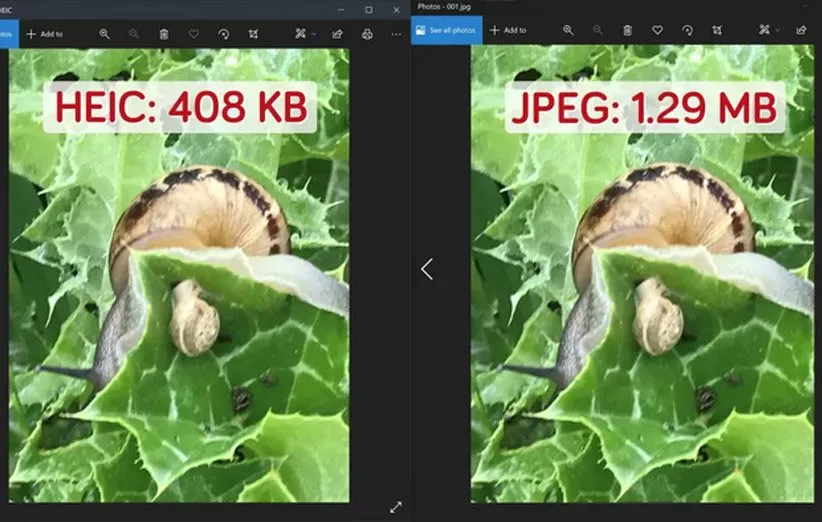The image size is (822, 522).
Task: Delete the JPEG photo 001.jpg
Action: point(627,30)
